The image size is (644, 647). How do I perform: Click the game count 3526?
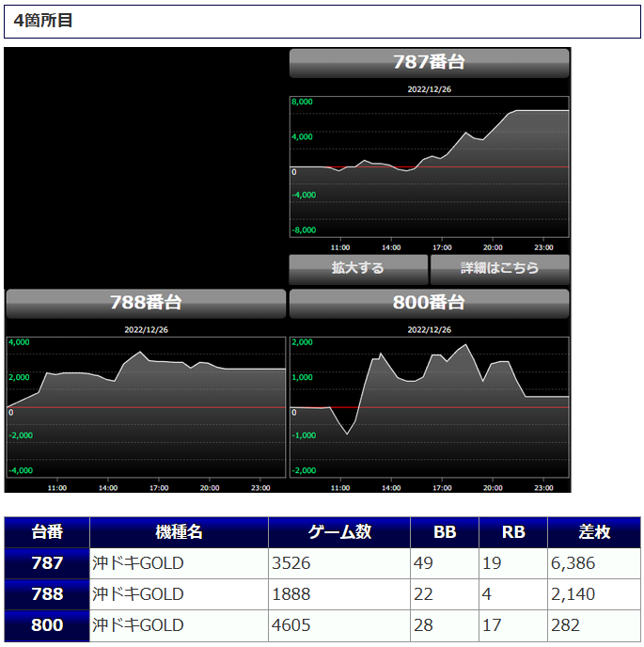point(291,563)
